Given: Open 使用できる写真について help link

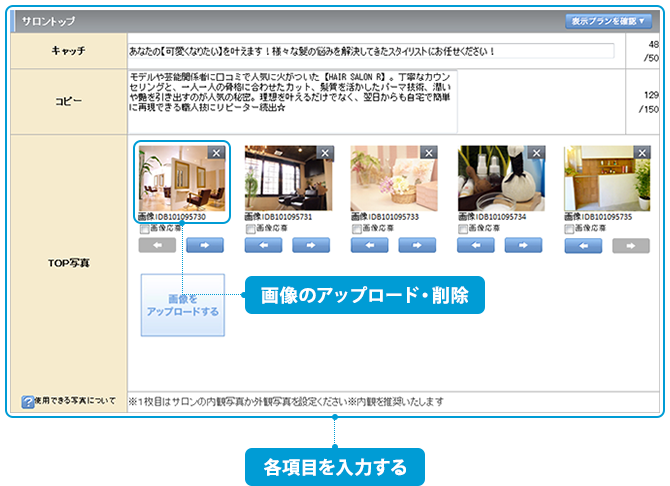Looking at the screenshot, I should (76, 402).
